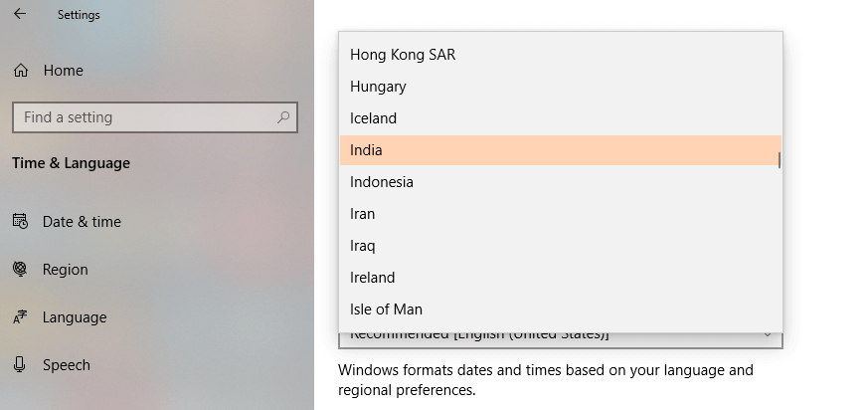868x410 pixels.
Task: Click the Language character icon
Action: tap(20, 316)
